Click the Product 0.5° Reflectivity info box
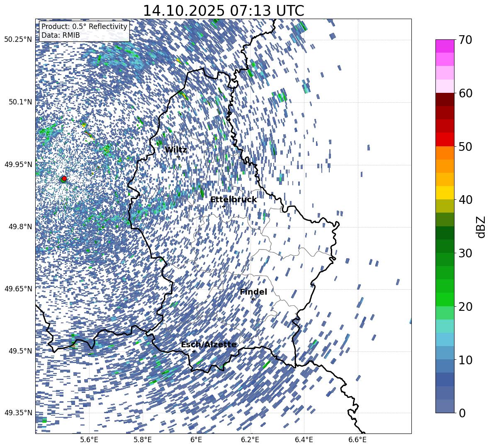Screen dimensions: 491x448 pyautogui.click(x=84, y=31)
